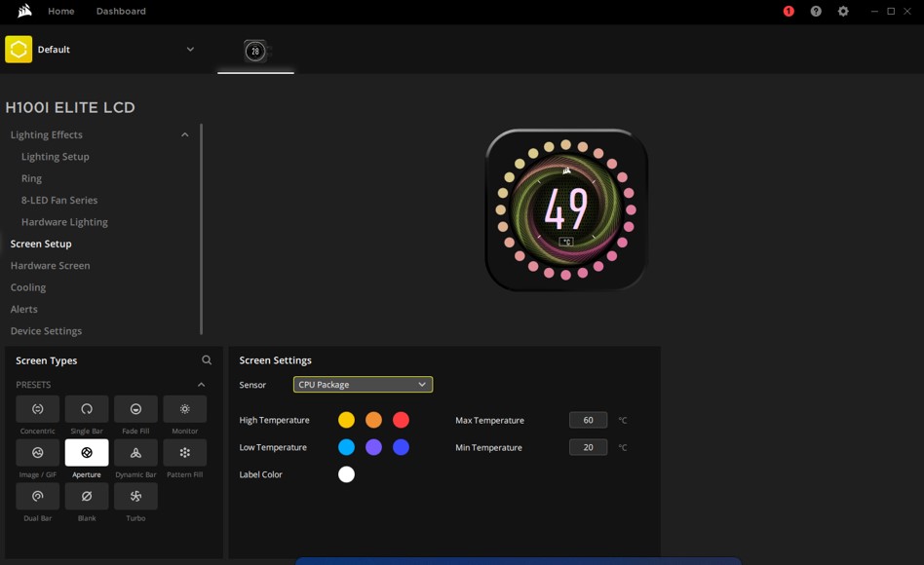Screen dimensions: 924x565
Task: Click the Screen Types heading
Action: click(46, 360)
